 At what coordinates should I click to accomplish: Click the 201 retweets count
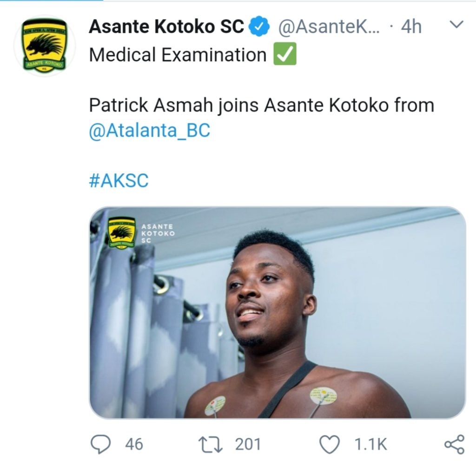pyautogui.click(x=248, y=444)
